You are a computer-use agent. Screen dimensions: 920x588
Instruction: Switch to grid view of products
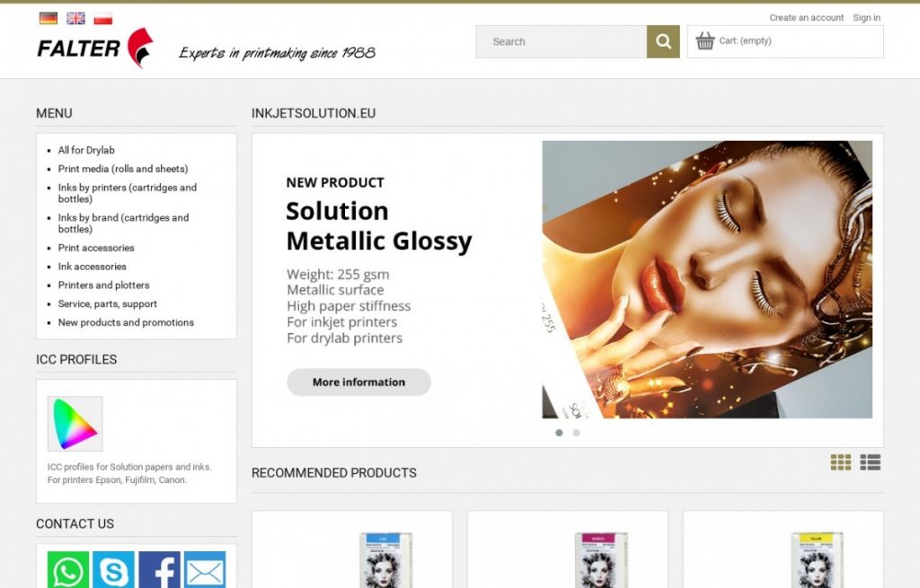pyautogui.click(x=840, y=462)
